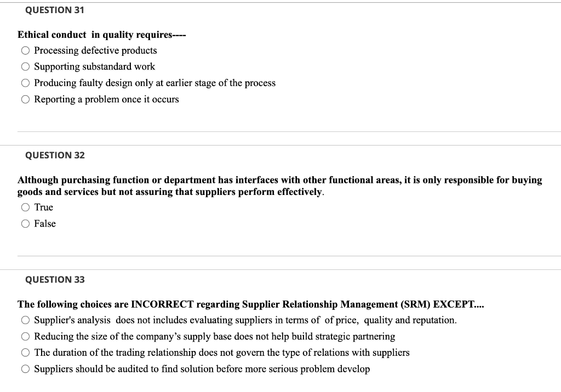Click the radio circle beside 'True'
Viewport: 561px width, 392px height.
(25, 207)
